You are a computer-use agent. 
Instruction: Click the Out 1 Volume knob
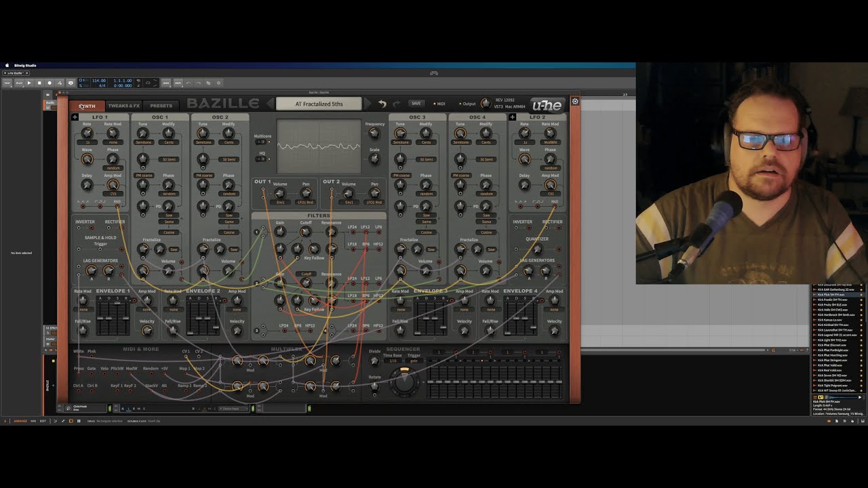point(280,193)
